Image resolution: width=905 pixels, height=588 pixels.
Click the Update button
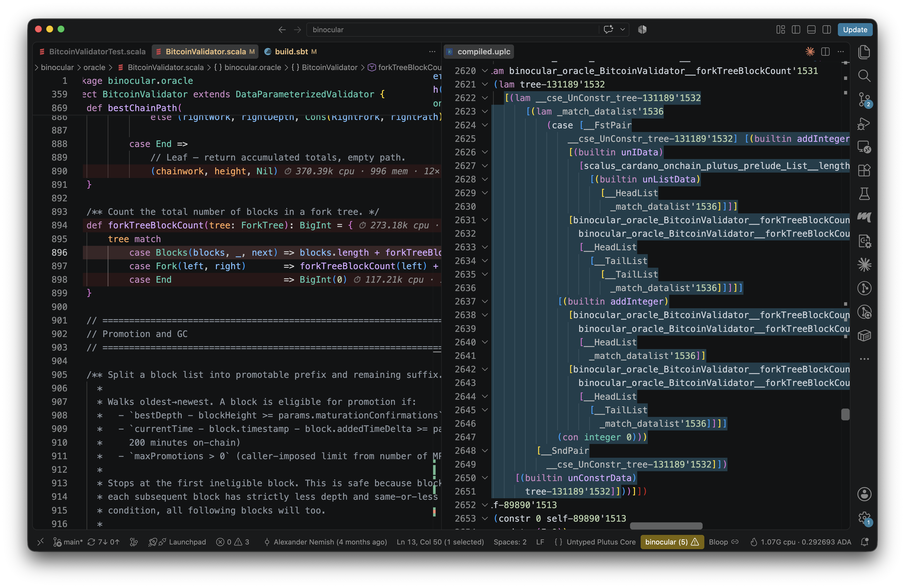(x=855, y=30)
